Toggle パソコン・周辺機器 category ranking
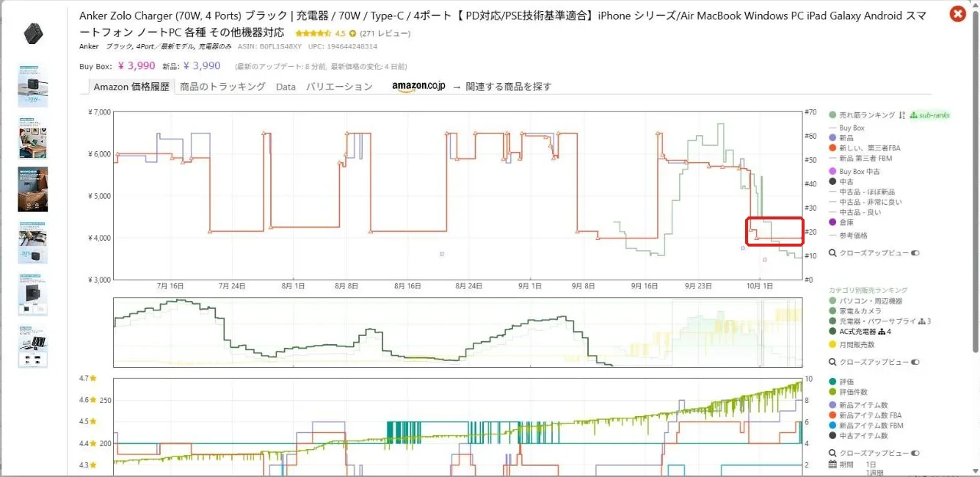980x477 pixels. click(x=865, y=301)
